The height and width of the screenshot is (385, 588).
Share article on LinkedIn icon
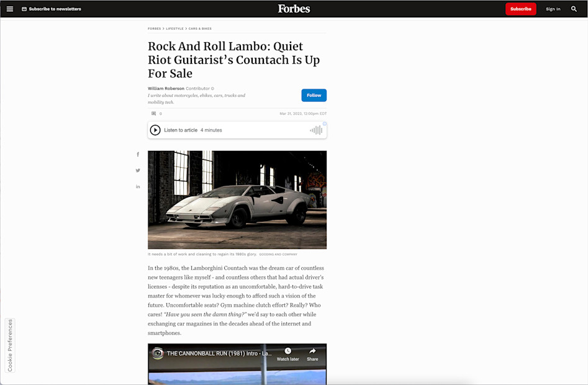tap(138, 187)
